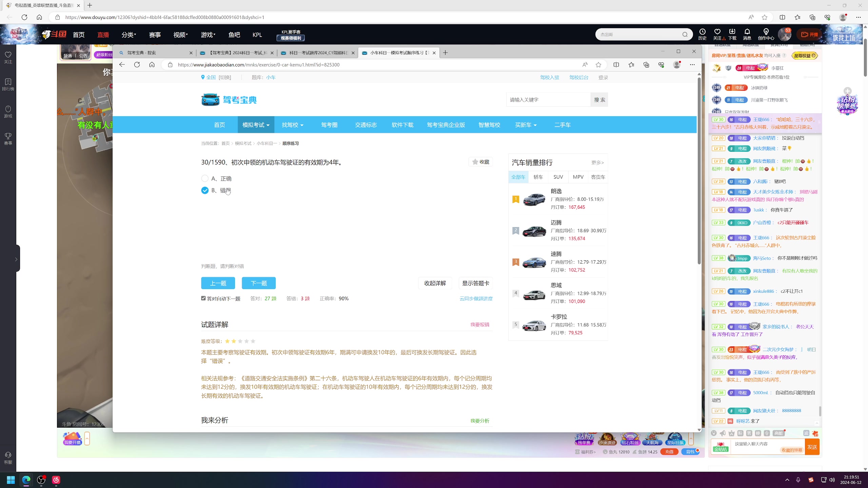The width and height of the screenshot is (868, 488).
Task: Click 收起详解 button
Action: coord(435,283)
